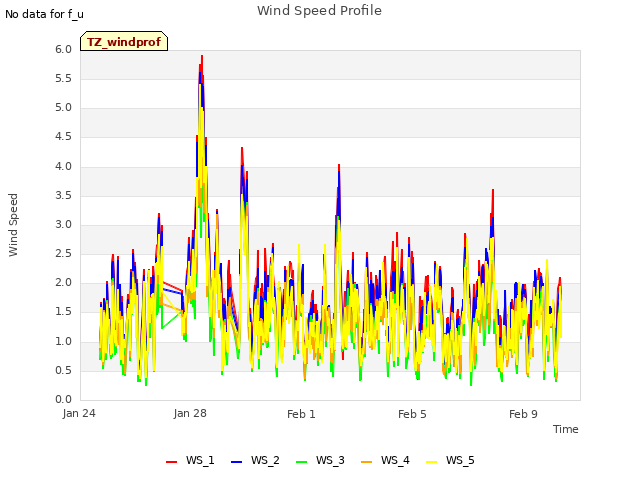Toggle the WS_4 legend entry
The height and width of the screenshot is (480, 640).
pyautogui.click(x=385, y=460)
